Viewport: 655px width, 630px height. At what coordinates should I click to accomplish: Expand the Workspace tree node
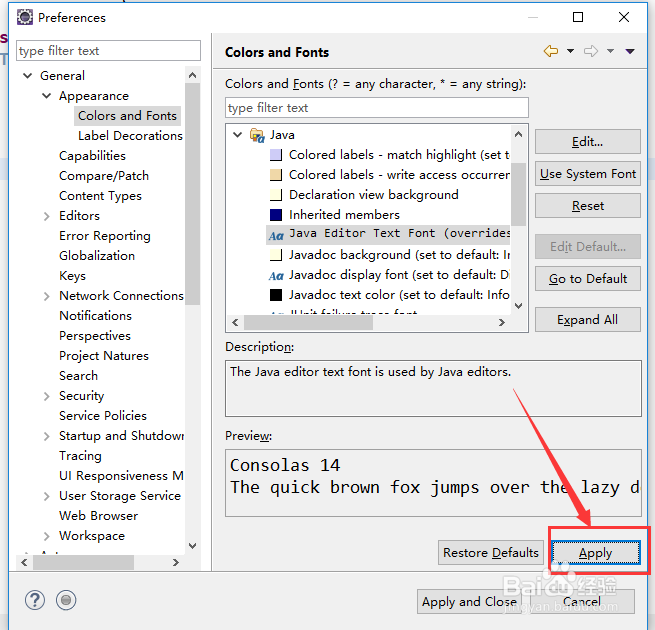click(47, 536)
